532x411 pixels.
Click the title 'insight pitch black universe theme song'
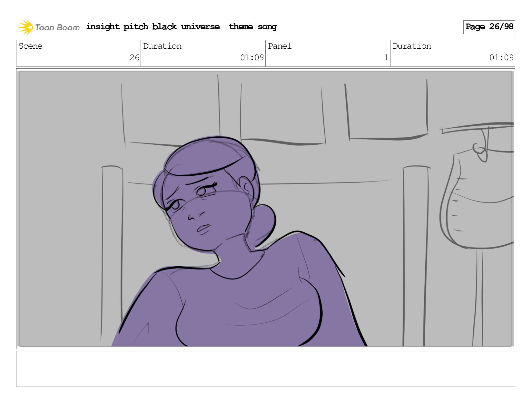182,27
